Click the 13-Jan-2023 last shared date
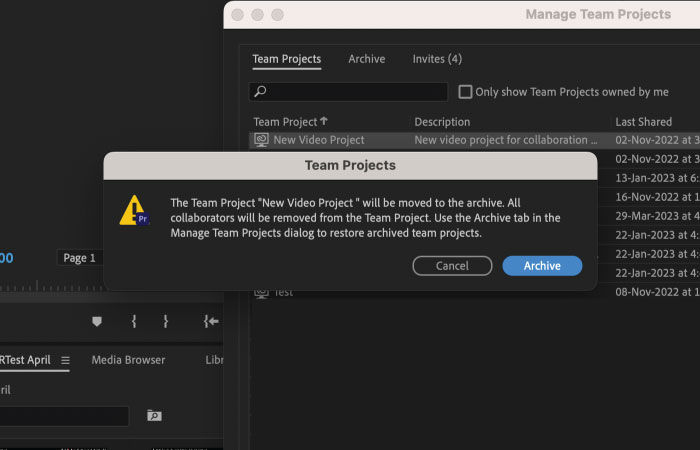The width and height of the screenshot is (700, 450). (657, 178)
